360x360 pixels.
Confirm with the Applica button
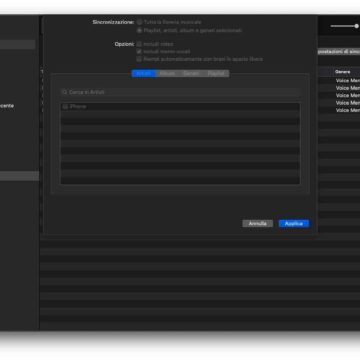coord(294,224)
